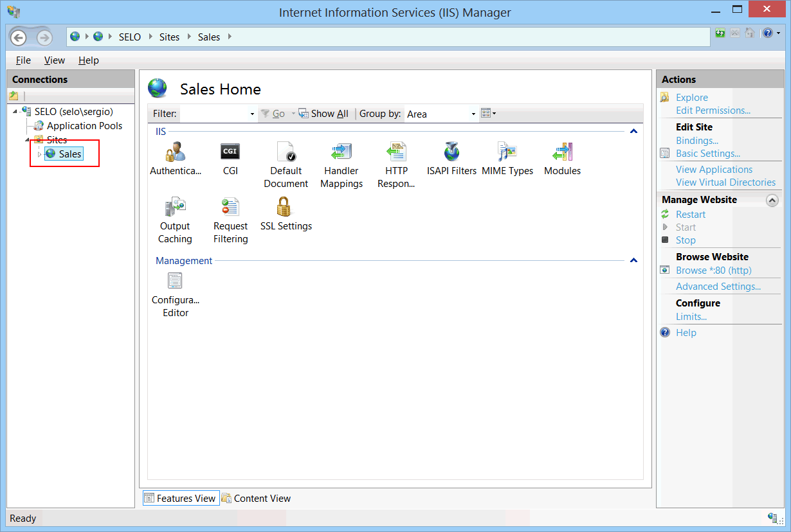Open the View menu

pos(55,60)
